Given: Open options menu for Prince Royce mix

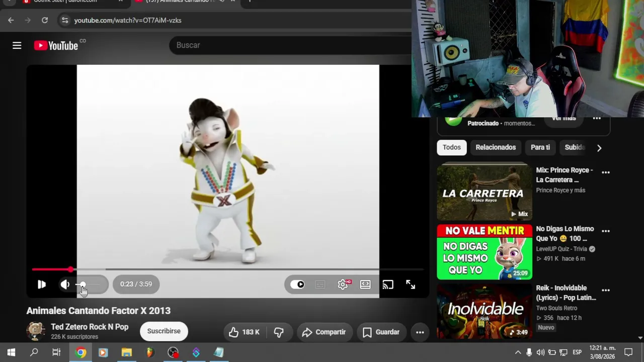Looking at the screenshot, I should pos(606,172).
